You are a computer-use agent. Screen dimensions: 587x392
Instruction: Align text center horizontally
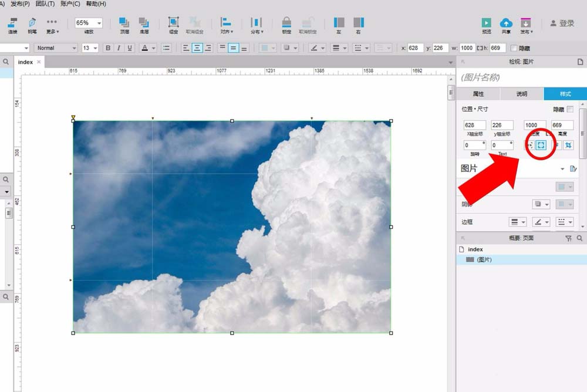[197, 48]
